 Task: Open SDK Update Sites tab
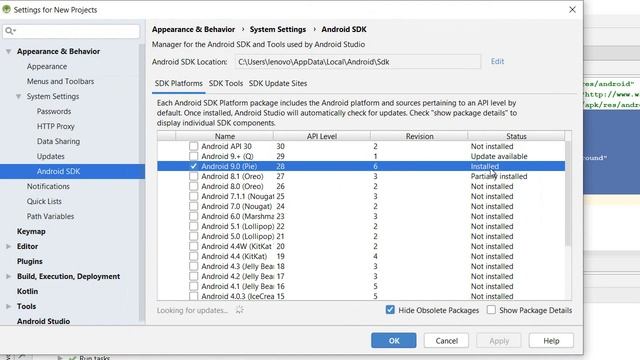point(278,83)
